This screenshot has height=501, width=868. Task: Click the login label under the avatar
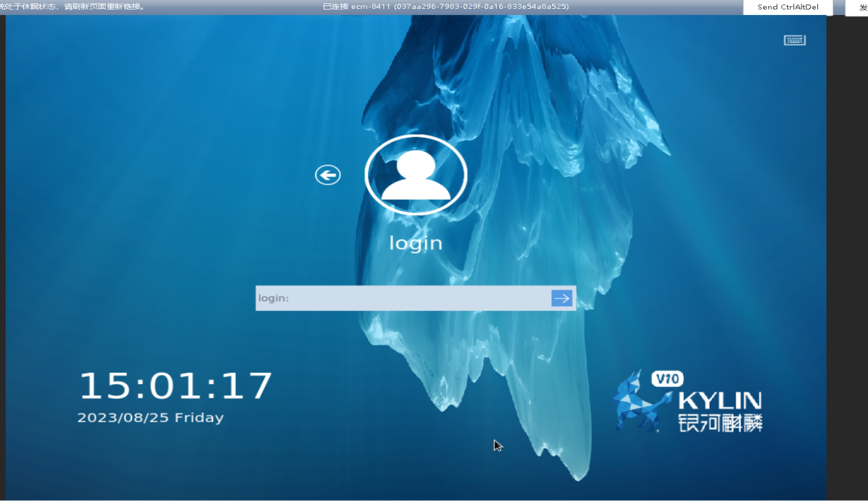416,243
